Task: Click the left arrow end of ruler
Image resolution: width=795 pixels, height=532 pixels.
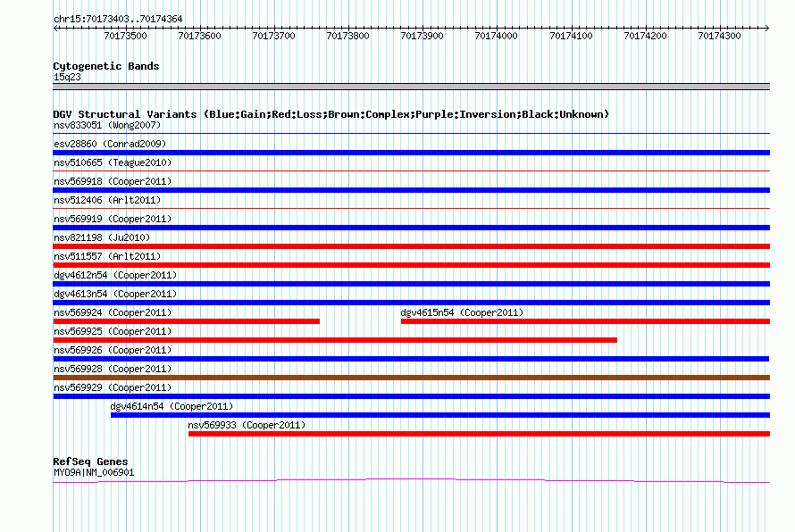Action: [55, 29]
